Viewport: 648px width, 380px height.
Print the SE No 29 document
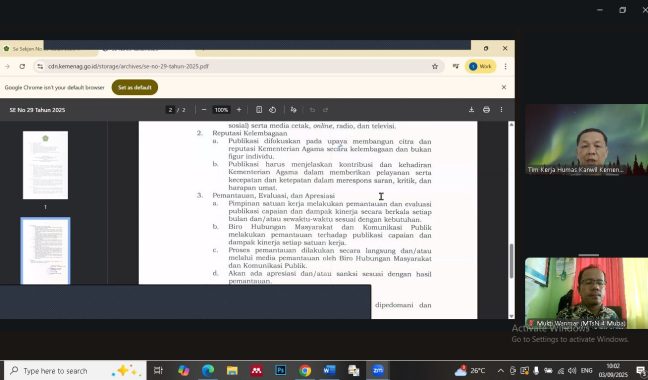[486, 110]
